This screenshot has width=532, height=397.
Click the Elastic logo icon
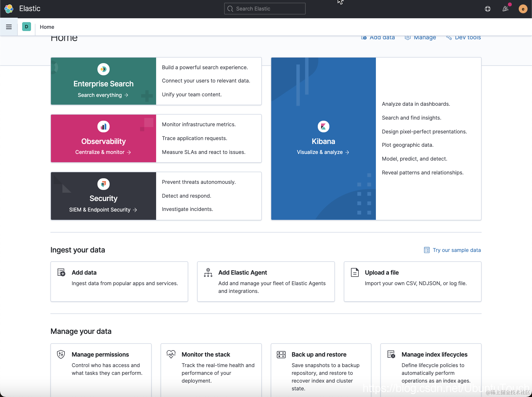click(9, 9)
